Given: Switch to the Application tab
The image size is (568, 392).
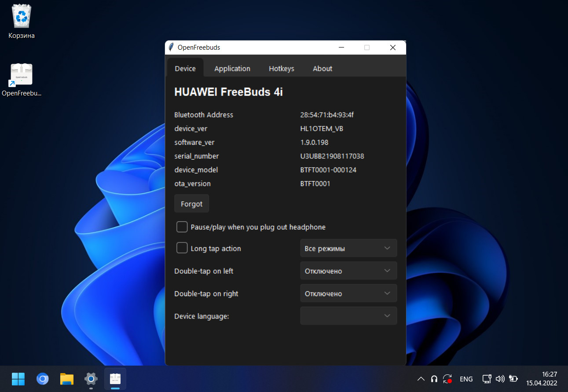Looking at the screenshot, I should click(x=232, y=68).
